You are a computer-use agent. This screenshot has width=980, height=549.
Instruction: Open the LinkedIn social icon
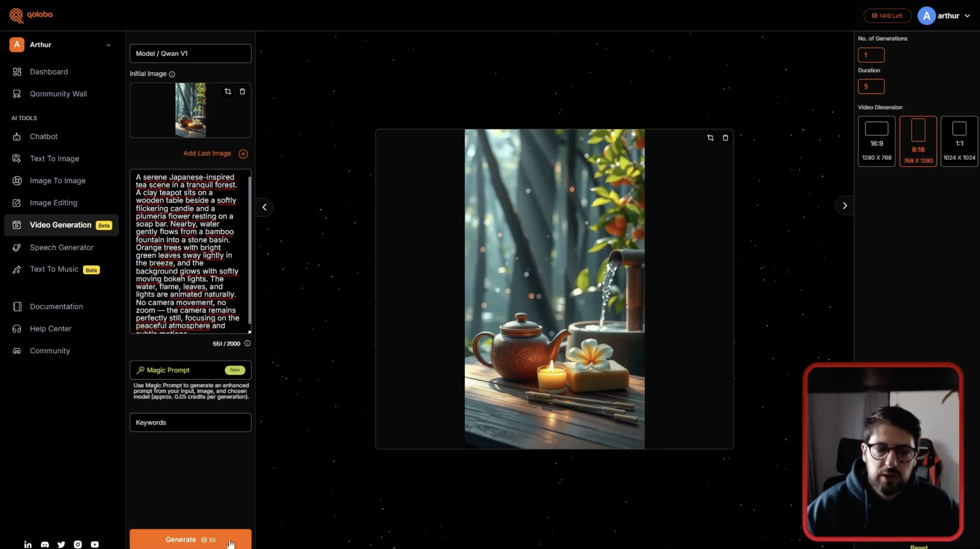pos(28,545)
